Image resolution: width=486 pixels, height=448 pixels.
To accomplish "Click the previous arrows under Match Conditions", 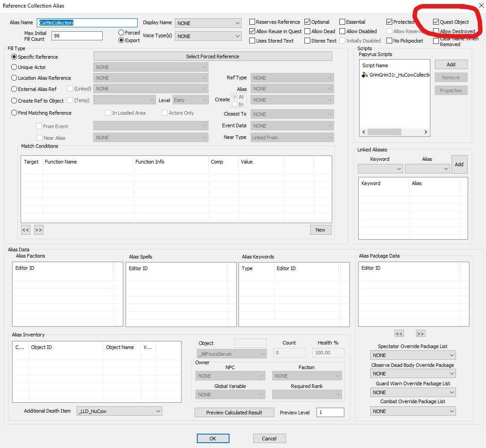I will point(26,230).
